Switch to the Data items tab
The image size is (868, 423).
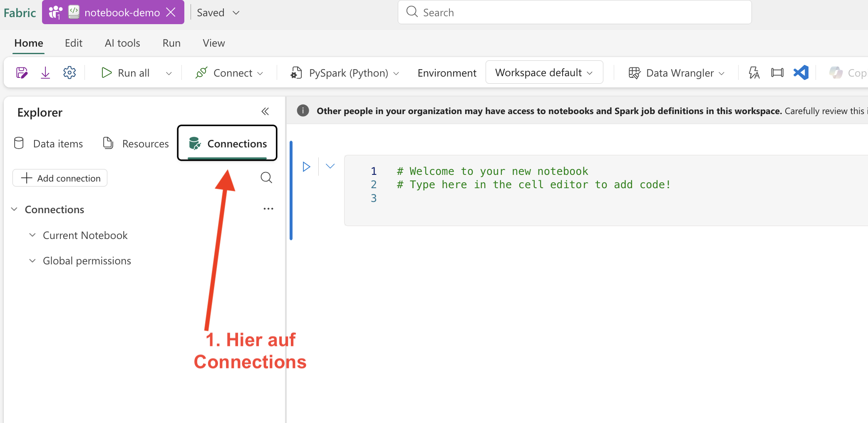(49, 144)
